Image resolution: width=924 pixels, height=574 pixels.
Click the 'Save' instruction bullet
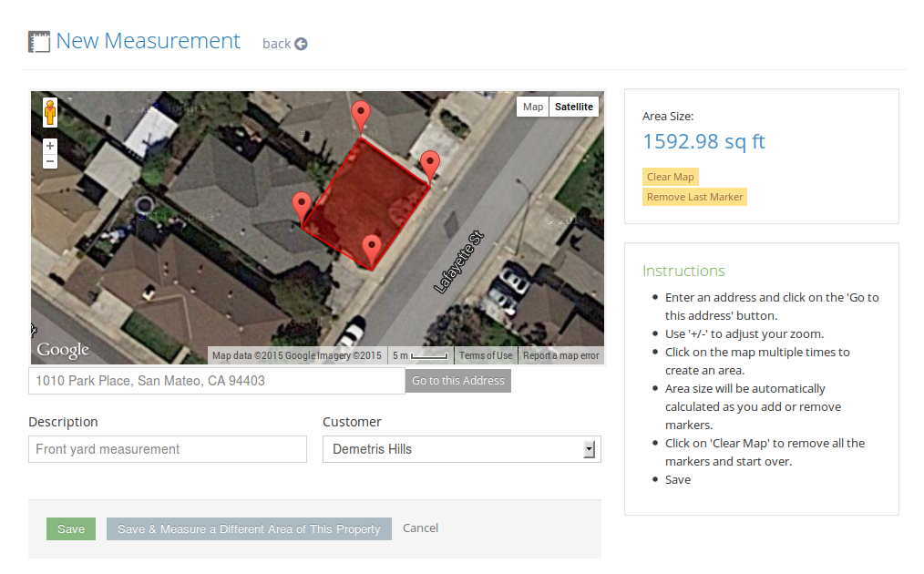(x=678, y=480)
